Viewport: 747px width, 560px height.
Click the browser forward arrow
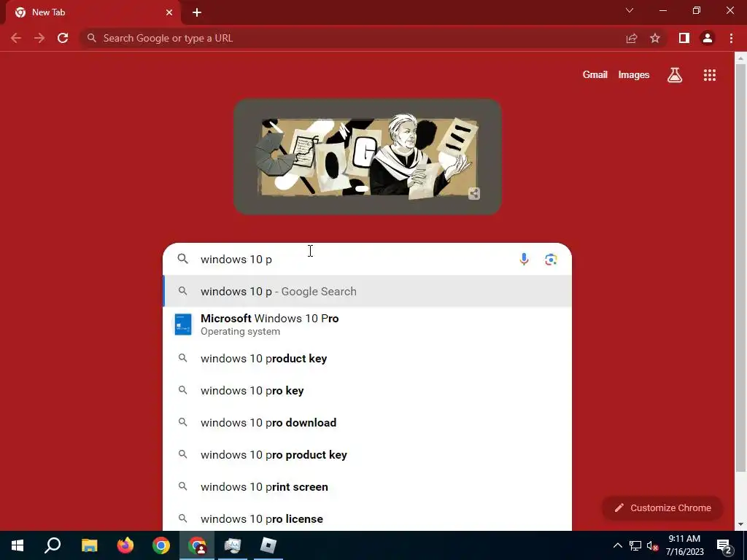pyautogui.click(x=39, y=38)
